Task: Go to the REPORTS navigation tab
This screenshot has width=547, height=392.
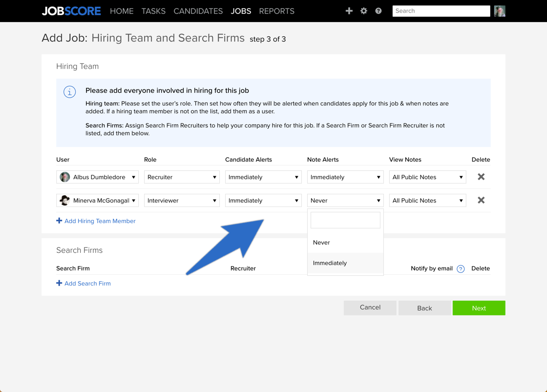Action: (276, 11)
